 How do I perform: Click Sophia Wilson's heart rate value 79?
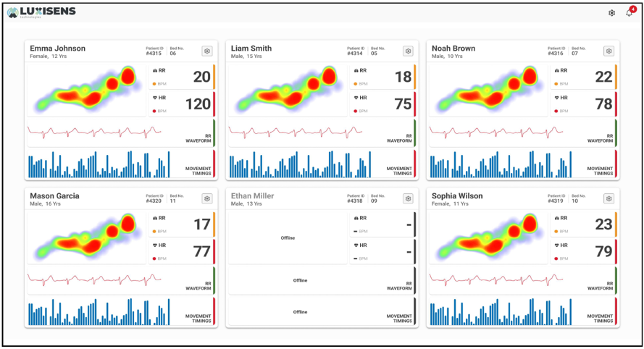(x=603, y=251)
